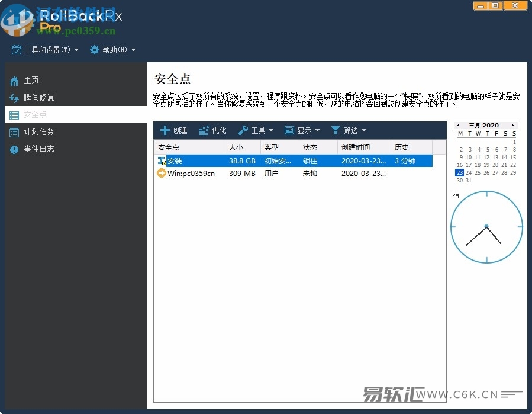Click the 筛选 funnel icon

coord(335,130)
